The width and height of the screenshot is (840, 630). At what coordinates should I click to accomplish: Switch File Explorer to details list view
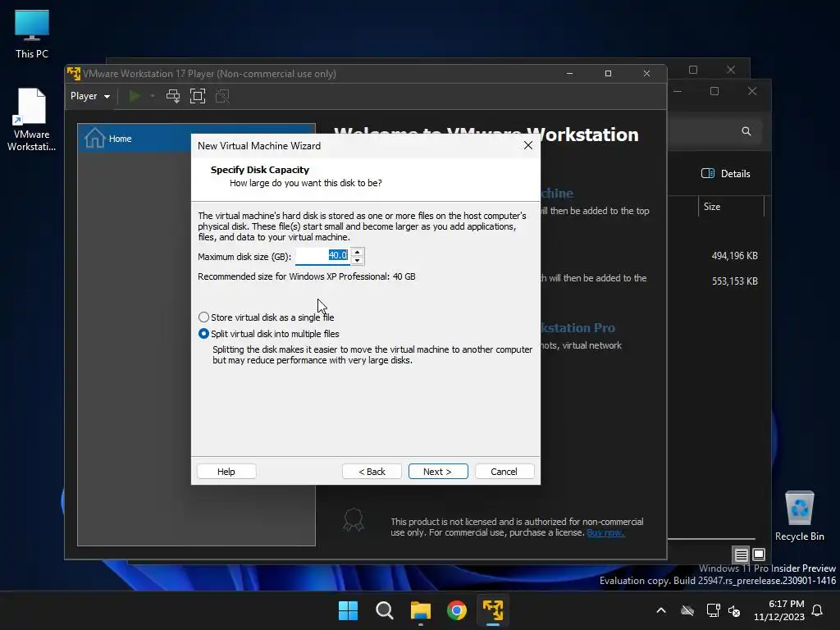741,555
